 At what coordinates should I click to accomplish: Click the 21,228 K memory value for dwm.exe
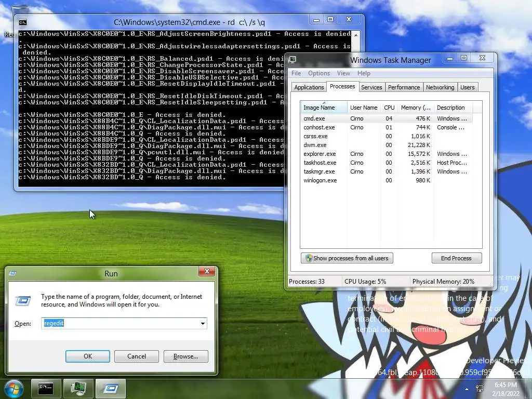pyautogui.click(x=419, y=145)
